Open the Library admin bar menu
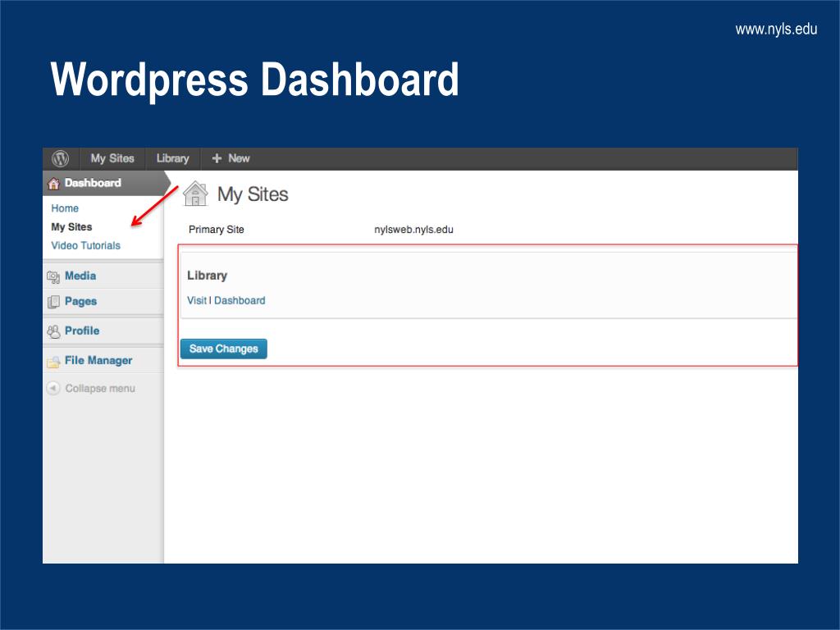 pyautogui.click(x=172, y=158)
